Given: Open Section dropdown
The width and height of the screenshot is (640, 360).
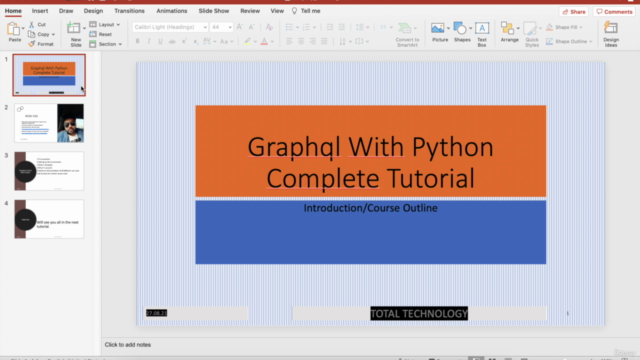Looking at the screenshot, I should pyautogui.click(x=106, y=44).
